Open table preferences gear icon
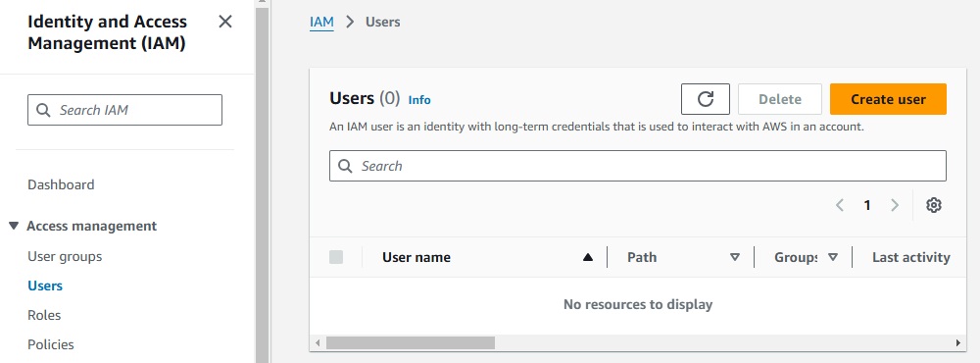 pyautogui.click(x=934, y=205)
